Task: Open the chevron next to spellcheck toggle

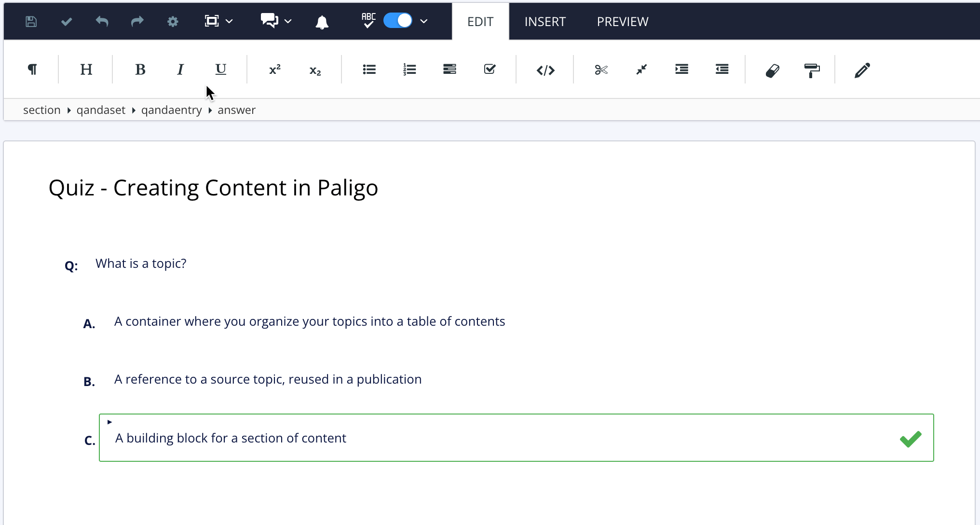Action: tap(424, 21)
